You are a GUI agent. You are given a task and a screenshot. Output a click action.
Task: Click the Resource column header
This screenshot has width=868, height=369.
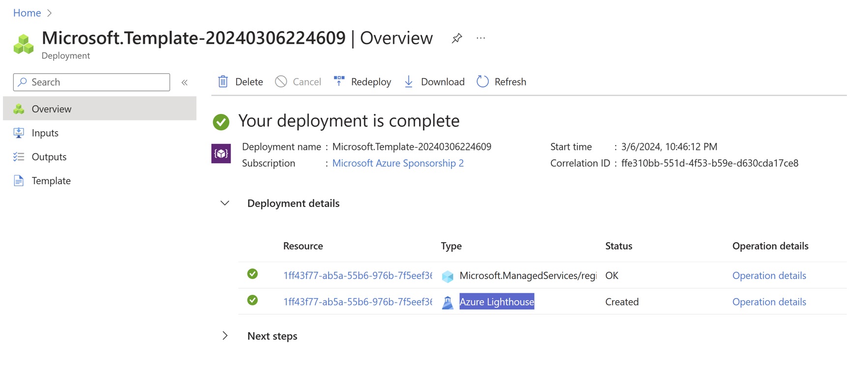click(x=303, y=246)
